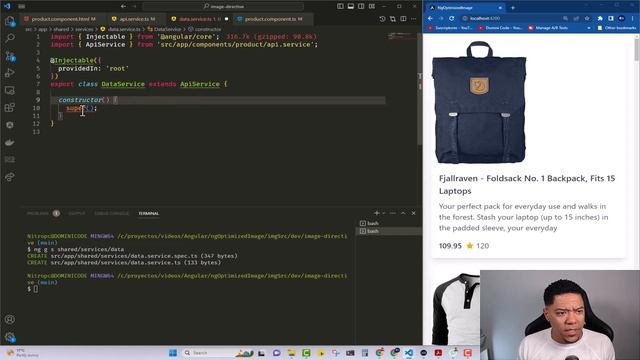Click the Fjallraven Foldsack product title
The image size is (640, 360).
(527, 184)
